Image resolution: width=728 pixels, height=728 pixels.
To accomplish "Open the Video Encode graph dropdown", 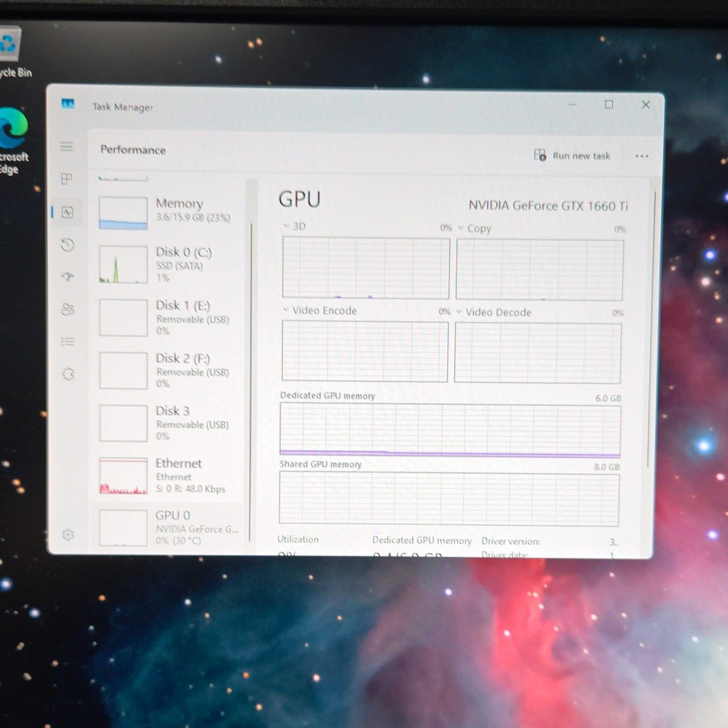I will (x=285, y=310).
